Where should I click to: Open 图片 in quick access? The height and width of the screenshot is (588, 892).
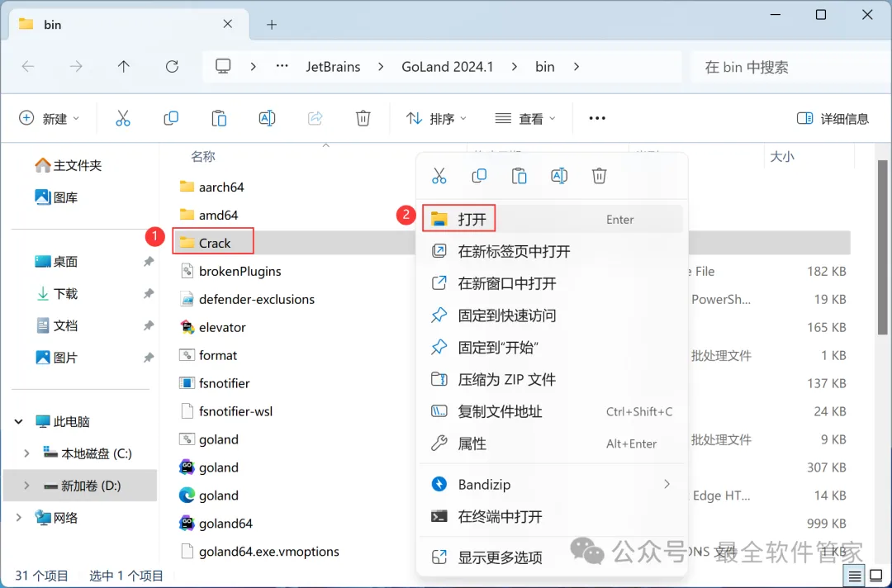56,358
